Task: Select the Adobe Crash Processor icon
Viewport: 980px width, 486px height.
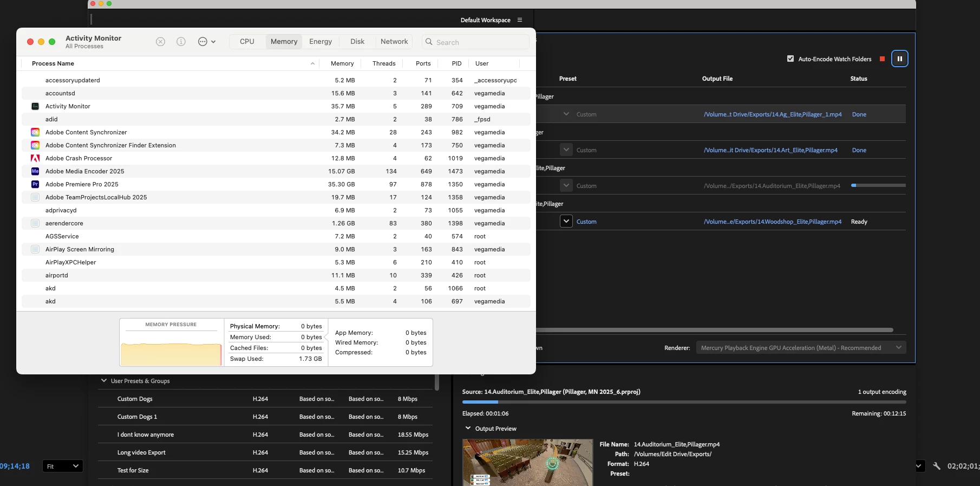Action: click(35, 158)
